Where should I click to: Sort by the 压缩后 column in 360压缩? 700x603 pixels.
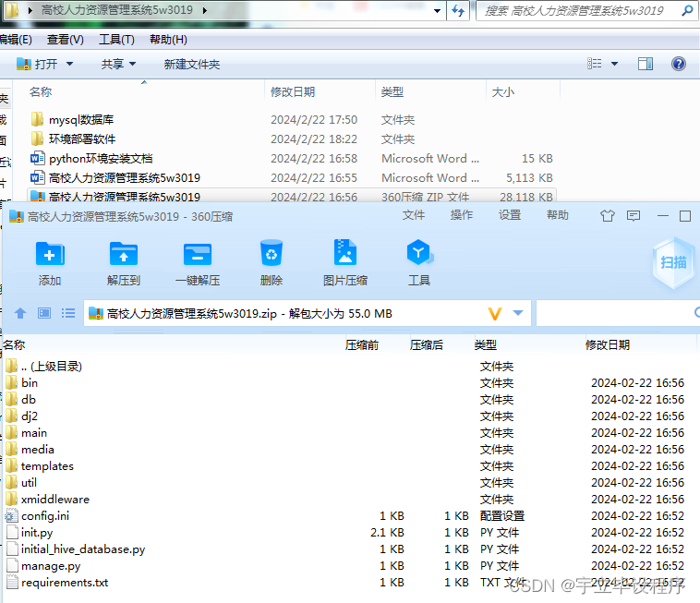[x=427, y=345]
